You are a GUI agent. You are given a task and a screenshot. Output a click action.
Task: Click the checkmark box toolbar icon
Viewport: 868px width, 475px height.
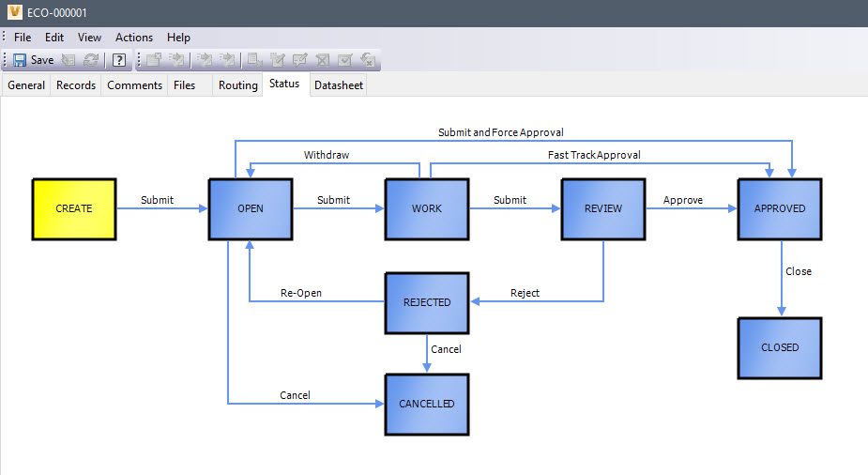[344, 60]
